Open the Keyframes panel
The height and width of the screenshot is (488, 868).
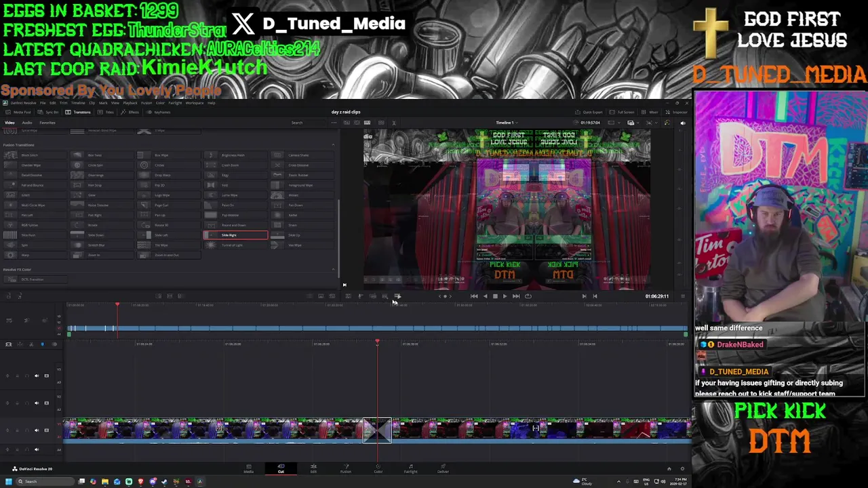159,112
